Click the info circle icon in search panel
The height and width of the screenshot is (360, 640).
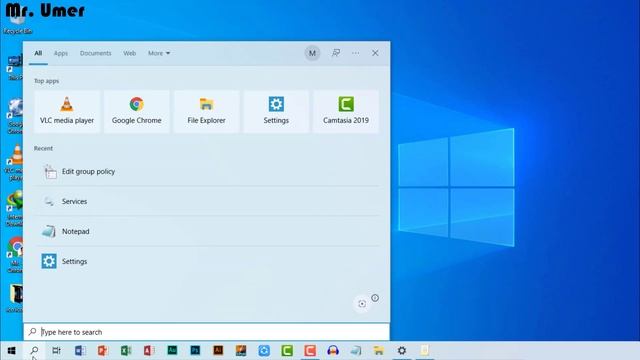click(375, 298)
